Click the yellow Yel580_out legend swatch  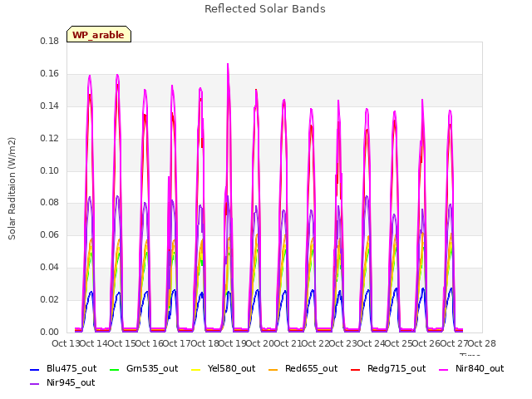click(196, 369)
